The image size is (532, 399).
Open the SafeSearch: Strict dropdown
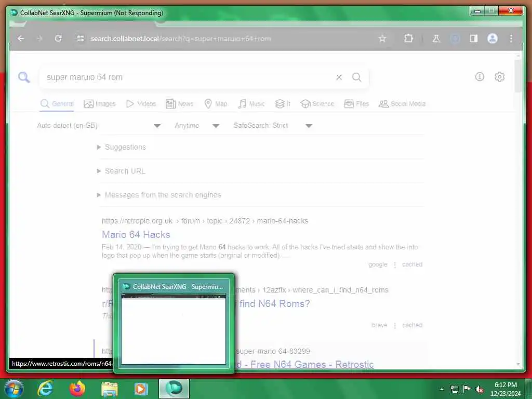point(273,126)
